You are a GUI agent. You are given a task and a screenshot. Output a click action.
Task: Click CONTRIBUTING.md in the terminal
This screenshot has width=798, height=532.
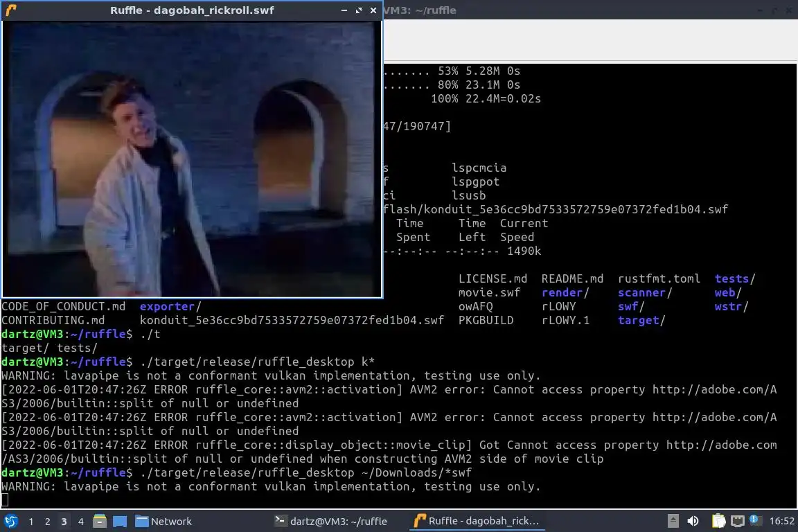point(53,320)
